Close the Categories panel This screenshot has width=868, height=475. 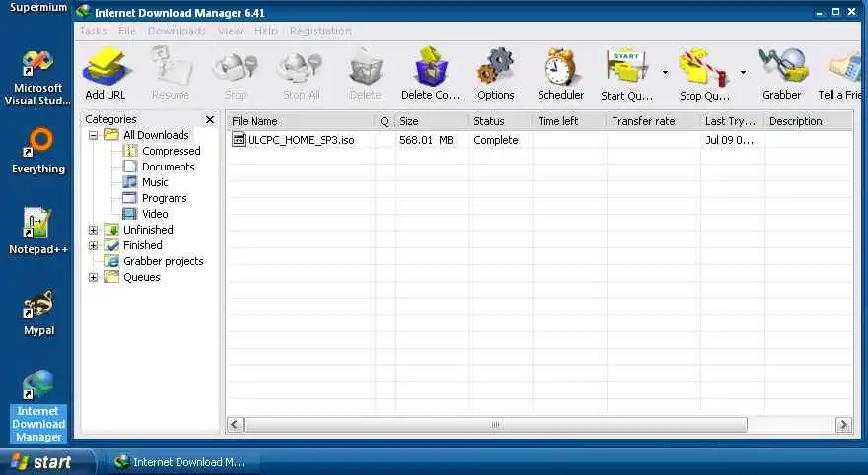click(210, 119)
